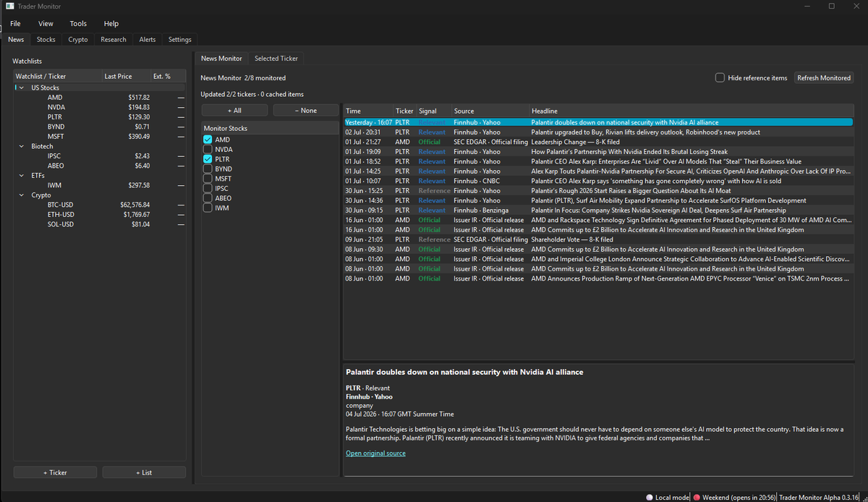Image resolution: width=868 pixels, height=502 pixels.
Task: Uncheck the AMD monitor checkbox
Action: click(208, 140)
